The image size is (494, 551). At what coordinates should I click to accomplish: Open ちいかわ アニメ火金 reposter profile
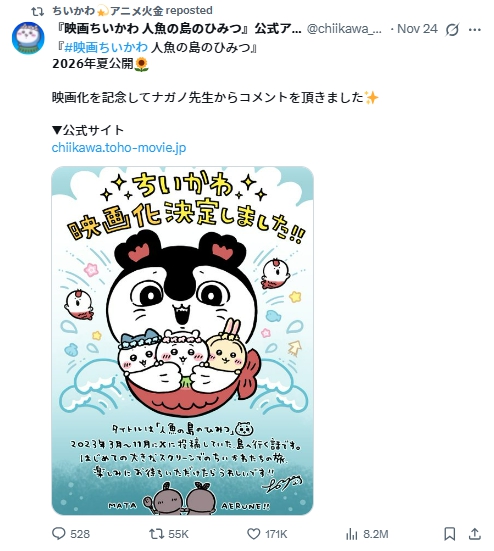click(x=108, y=11)
